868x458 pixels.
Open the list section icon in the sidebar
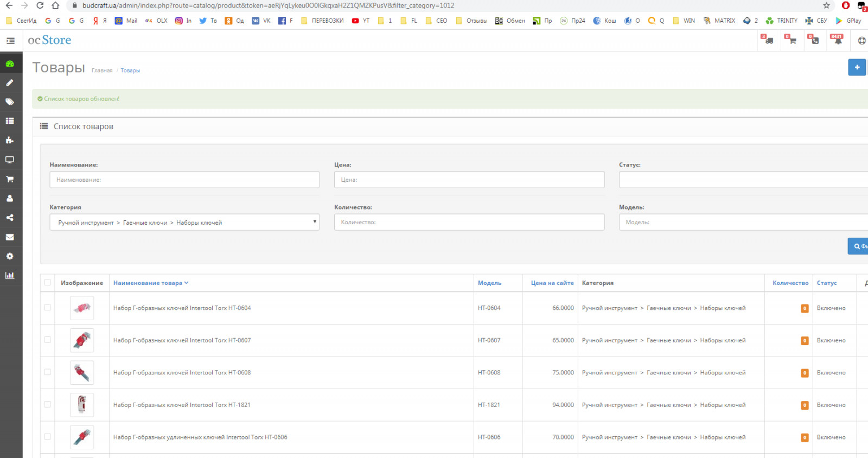[10, 121]
